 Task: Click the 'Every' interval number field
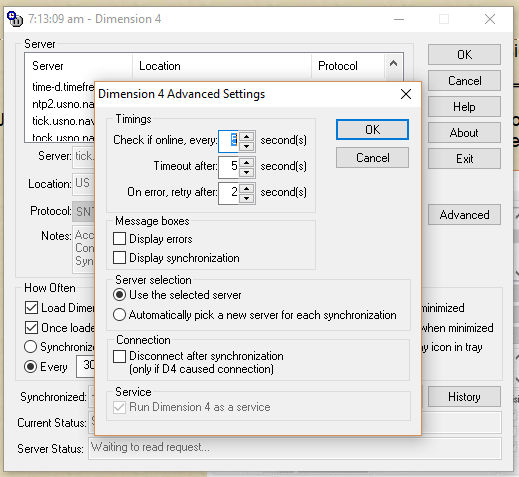point(86,366)
